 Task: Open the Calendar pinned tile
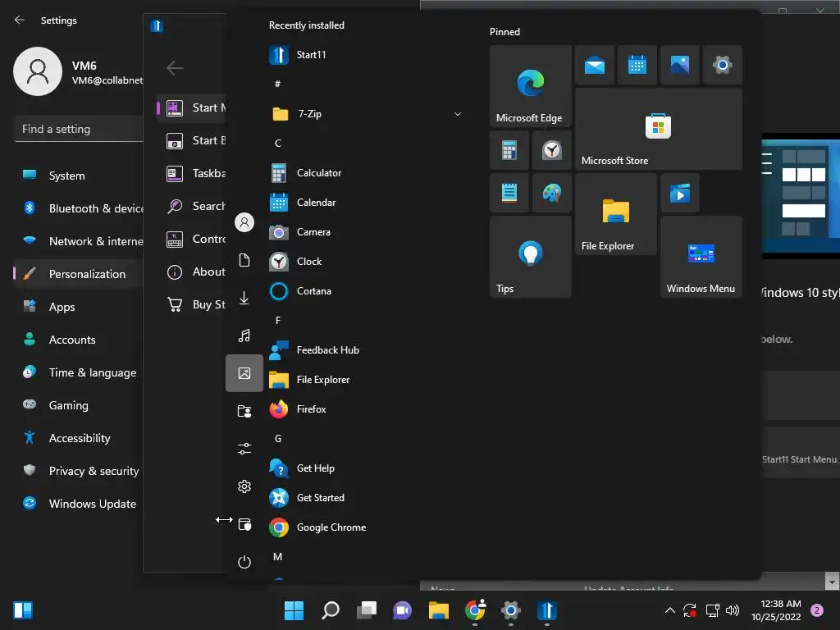tap(637, 65)
